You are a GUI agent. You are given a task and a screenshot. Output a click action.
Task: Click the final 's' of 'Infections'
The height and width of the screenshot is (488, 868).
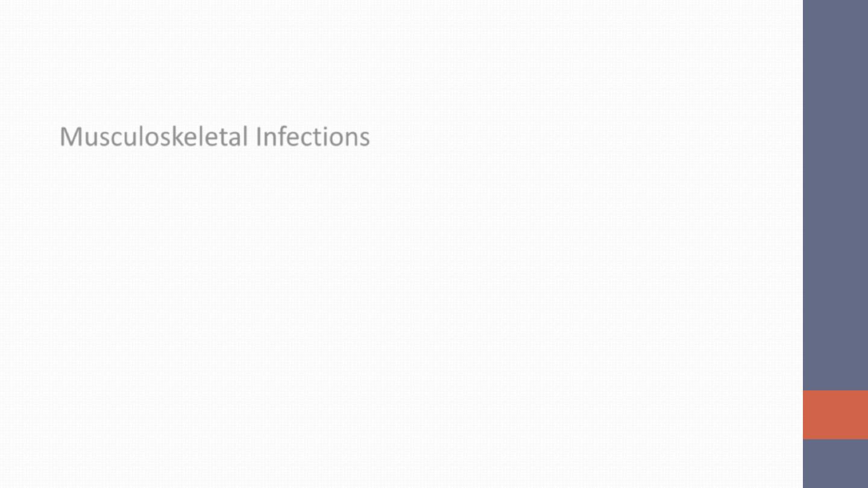point(365,139)
